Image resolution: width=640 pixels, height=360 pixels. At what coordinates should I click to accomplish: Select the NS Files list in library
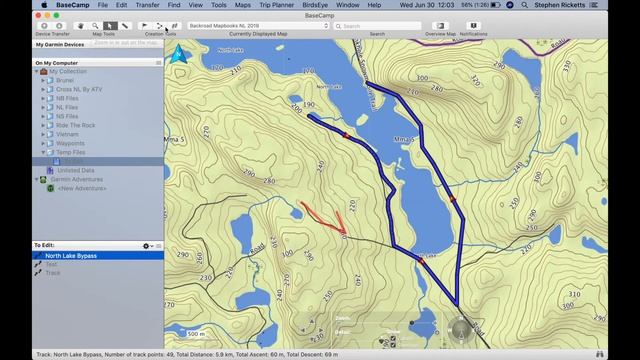67,116
